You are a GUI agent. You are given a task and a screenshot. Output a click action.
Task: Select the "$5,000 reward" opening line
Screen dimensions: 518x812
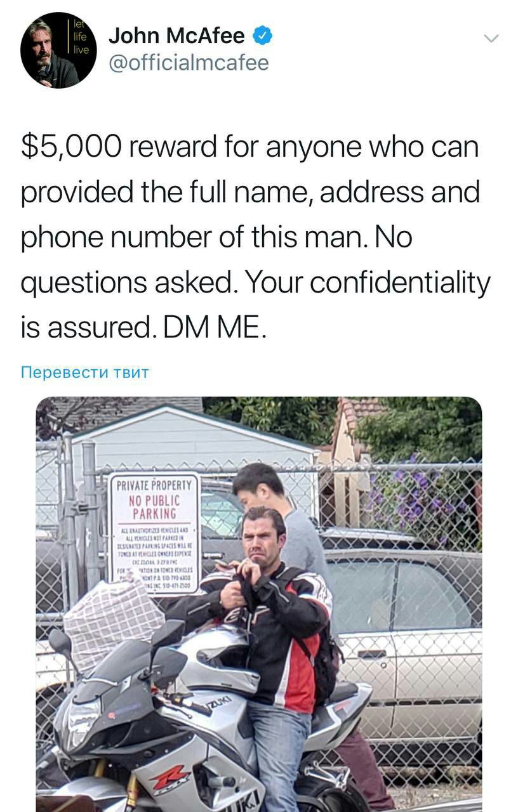(x=249, y=147)
